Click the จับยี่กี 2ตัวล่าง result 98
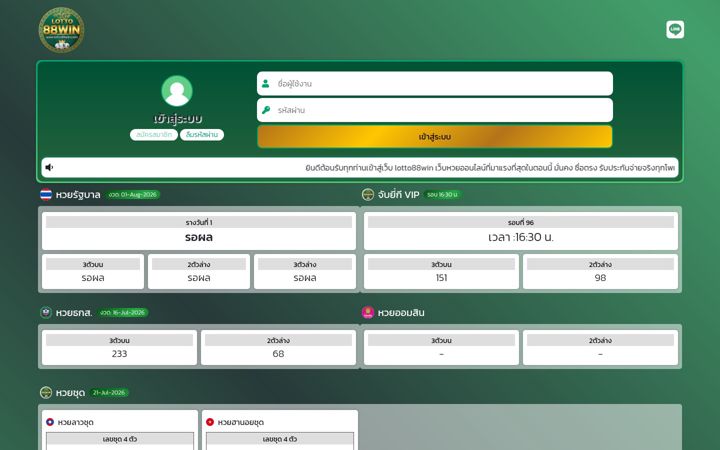Image resolution: width=720 pixels, height=450 pixels. click(x=600, y=278)
